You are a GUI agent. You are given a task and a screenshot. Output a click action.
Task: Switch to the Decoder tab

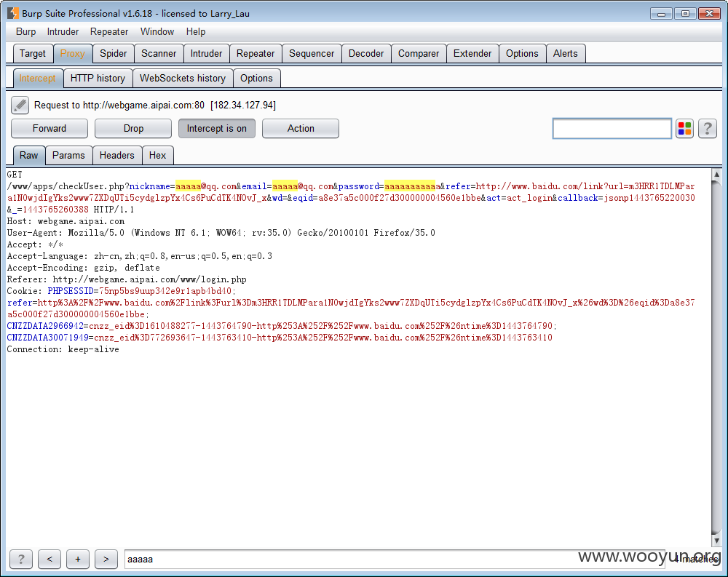366,53
